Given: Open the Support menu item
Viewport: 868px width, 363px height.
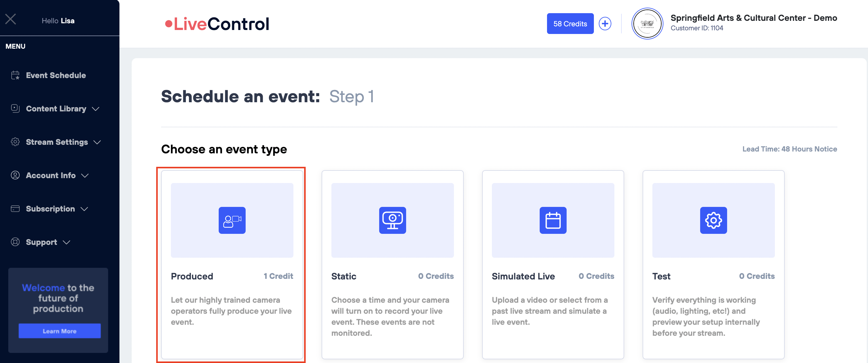Looking at the screenshot, I should (x=41, y=242).
